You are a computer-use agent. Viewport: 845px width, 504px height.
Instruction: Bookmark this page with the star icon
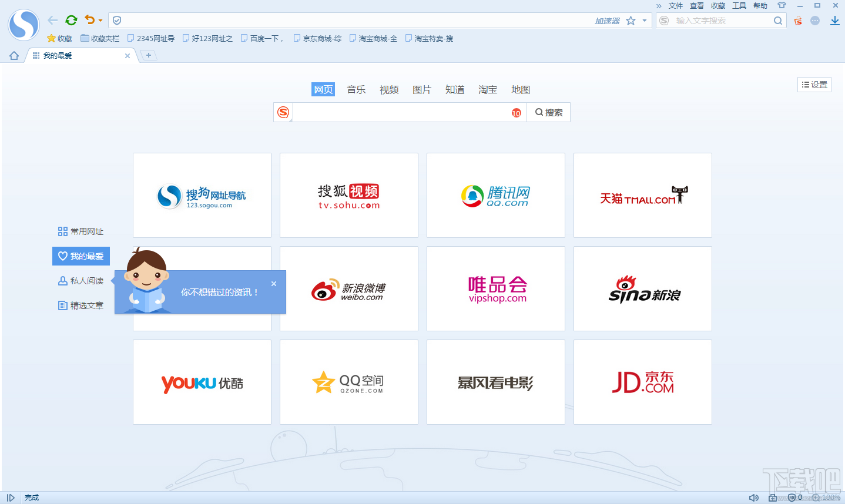click(630, 20)
